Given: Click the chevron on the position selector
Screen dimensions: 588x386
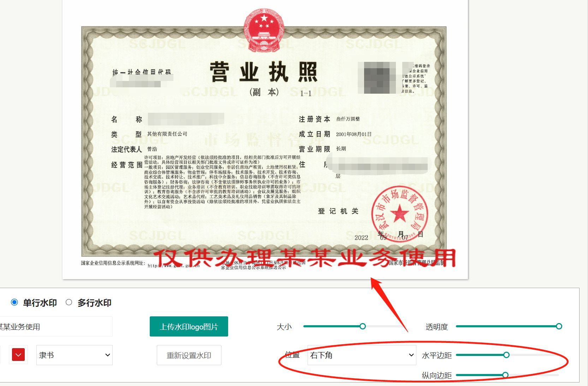Looking at the screenshot, I should tap(410, 355).
